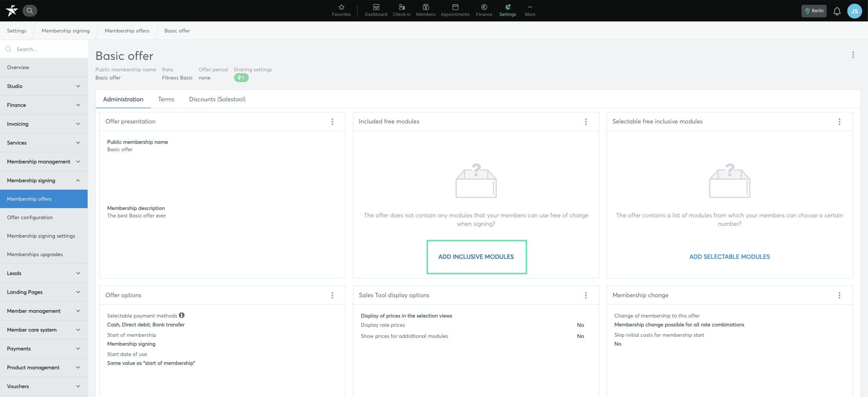Click the Basic offer breadcrumb
This screenshot has width=868, height=397.
tap(177, 31)
